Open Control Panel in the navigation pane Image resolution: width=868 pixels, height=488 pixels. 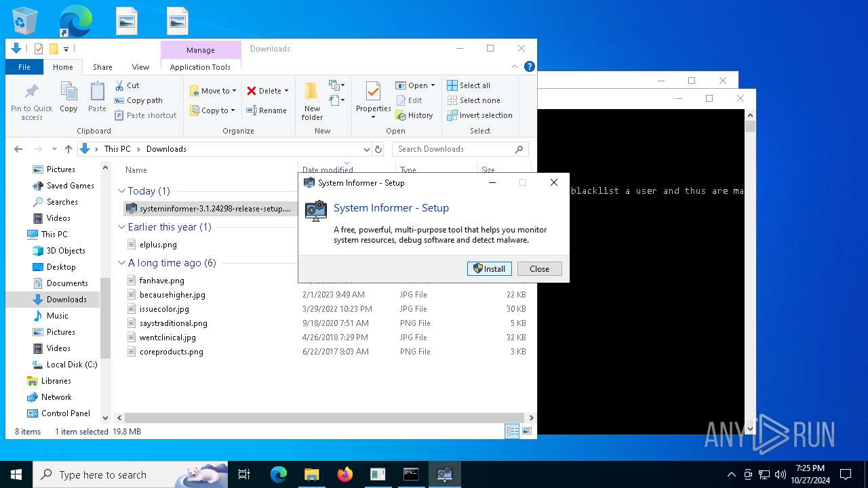click(x=66, y=413)
